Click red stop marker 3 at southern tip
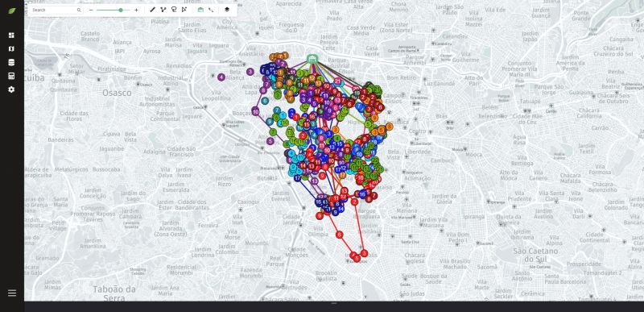644x312 pixels. (364, 253)
